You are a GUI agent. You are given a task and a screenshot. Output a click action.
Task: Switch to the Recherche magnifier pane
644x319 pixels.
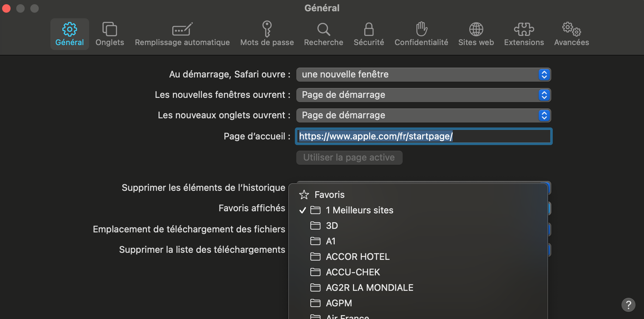[323, 34]
